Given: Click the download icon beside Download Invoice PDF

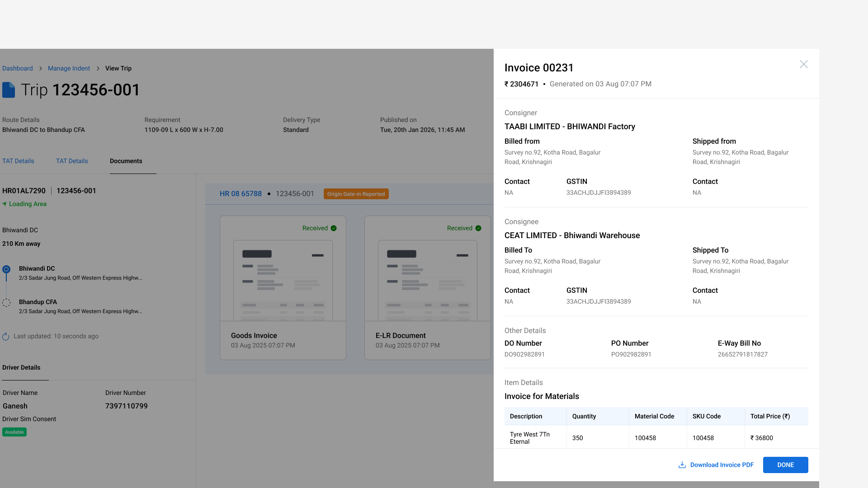Looking at the screenshot, I should tap(682, 465).
